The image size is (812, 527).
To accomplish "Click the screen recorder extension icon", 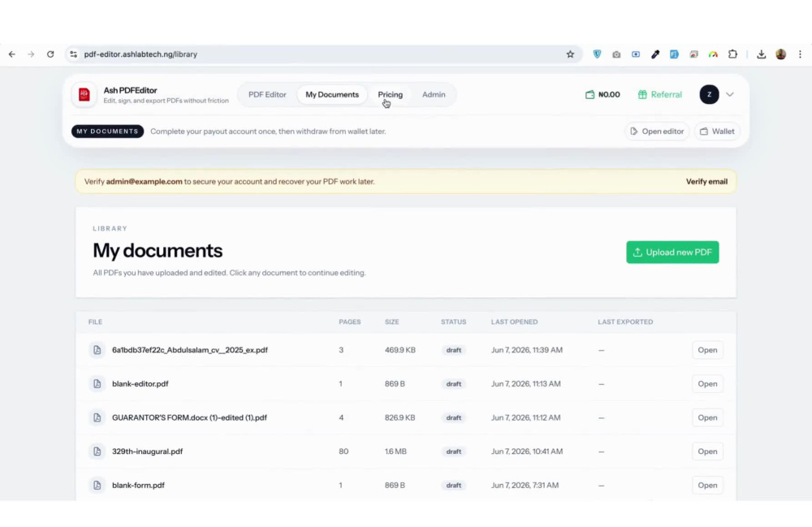I will (636, 54).
